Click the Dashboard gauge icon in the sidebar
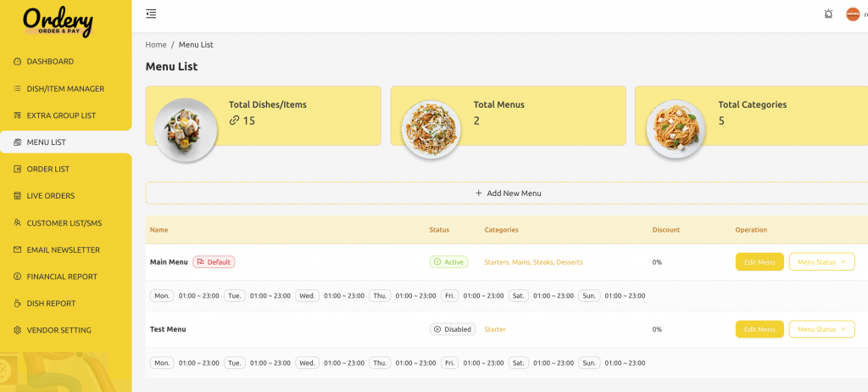 (17, 62)
